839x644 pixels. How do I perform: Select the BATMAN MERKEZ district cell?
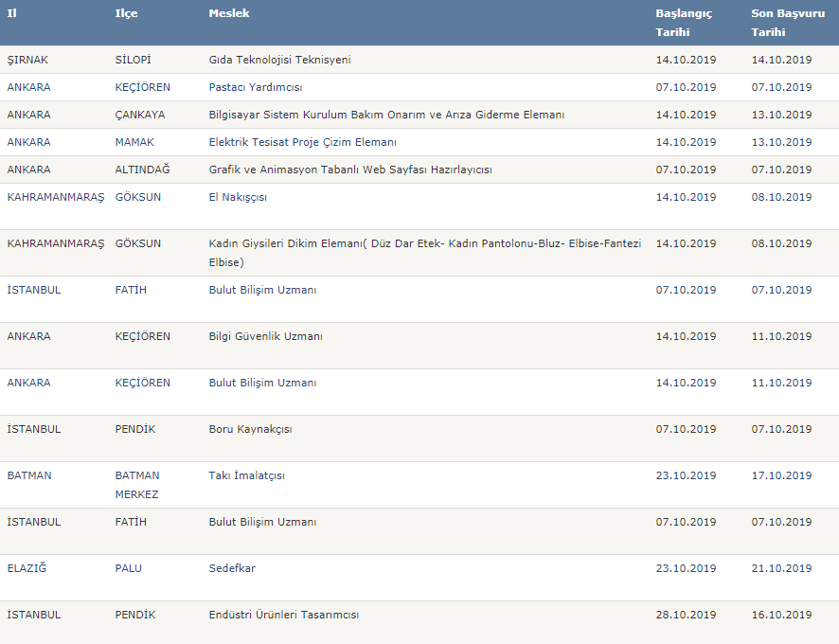tap(137, 485)
